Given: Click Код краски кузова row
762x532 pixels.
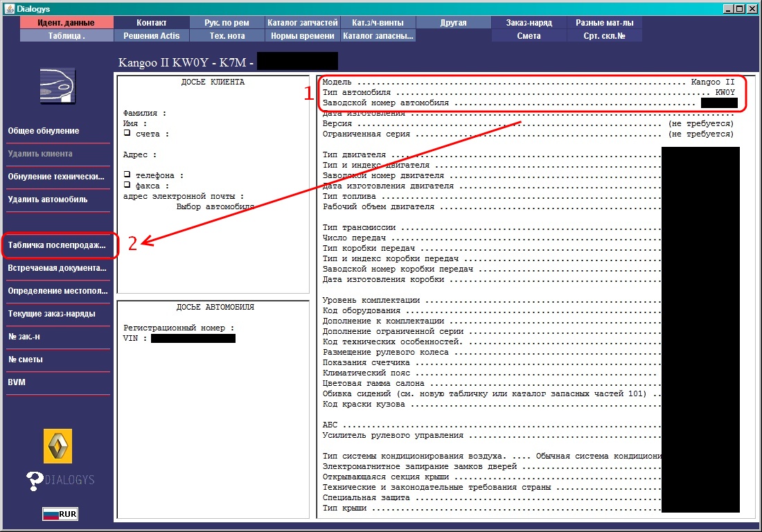Looking at the screenshot, I should click(492, 404).
